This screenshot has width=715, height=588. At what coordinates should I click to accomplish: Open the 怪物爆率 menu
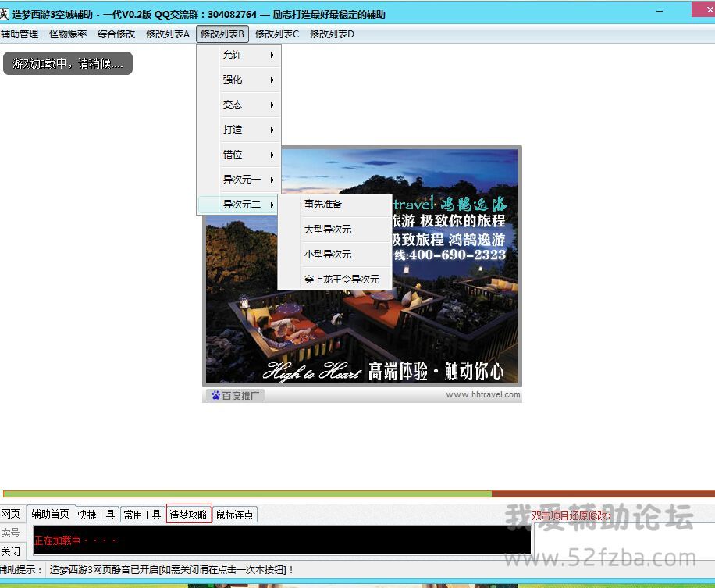tap(68, 34)
